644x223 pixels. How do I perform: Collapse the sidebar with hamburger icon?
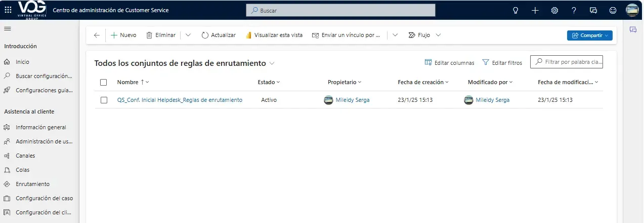(8, 29)
